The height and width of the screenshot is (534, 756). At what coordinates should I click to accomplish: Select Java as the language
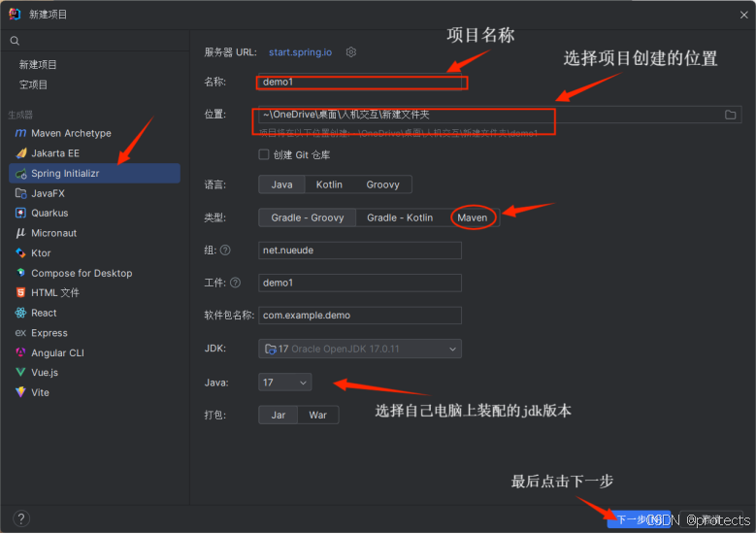click(281, 184)
